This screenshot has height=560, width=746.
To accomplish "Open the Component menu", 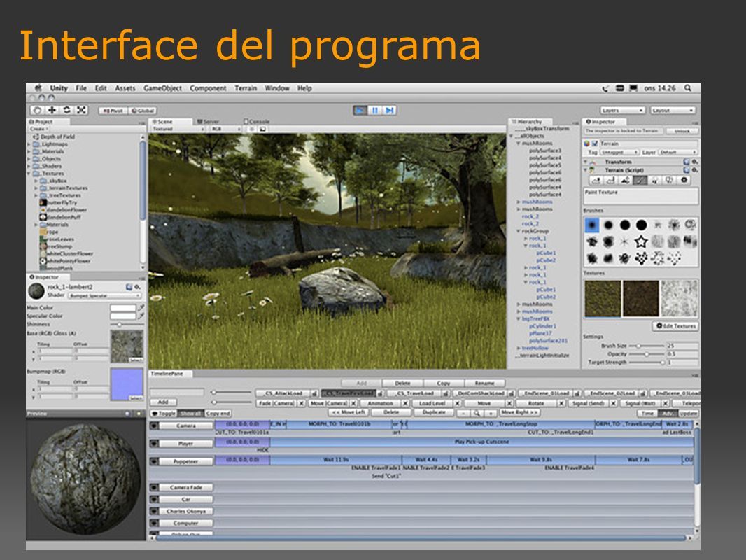I will (208, 88).
